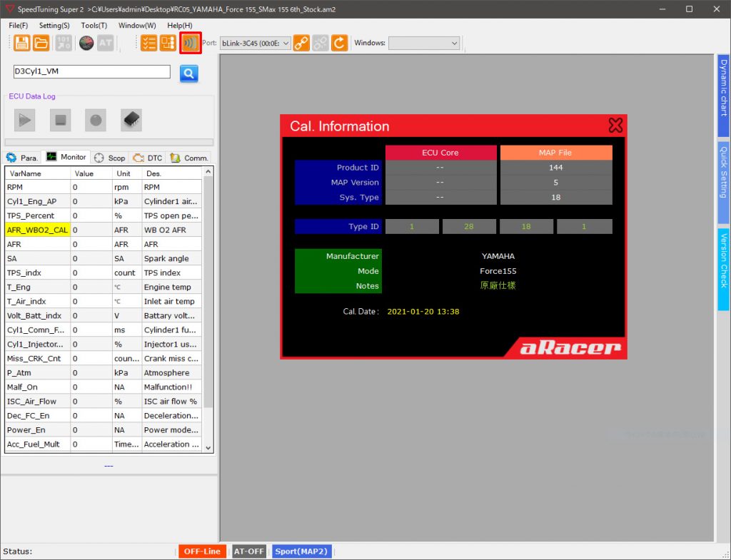Open the gauge dashboard icon

pos(86,43)
